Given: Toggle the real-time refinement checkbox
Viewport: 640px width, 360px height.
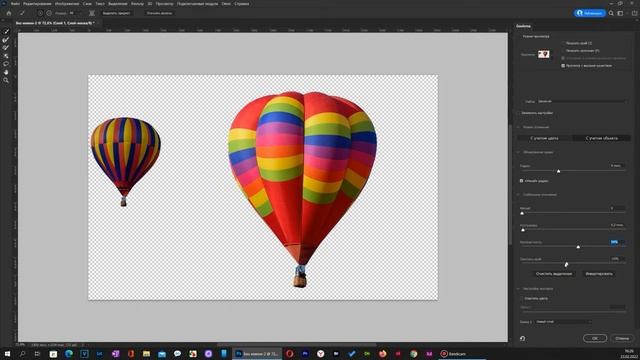Looking at the screenshot, I should point(563,58).
